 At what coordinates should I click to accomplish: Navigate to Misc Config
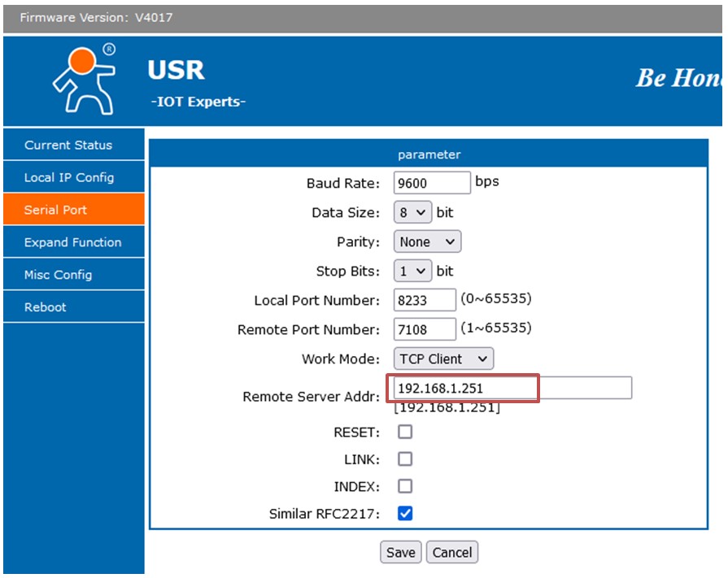74,275
